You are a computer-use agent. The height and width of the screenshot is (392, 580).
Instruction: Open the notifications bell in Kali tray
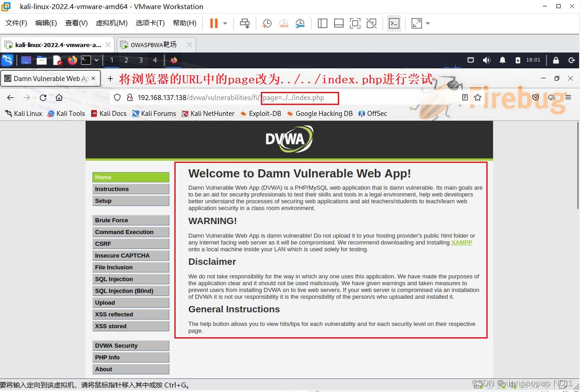click(503, 60)
